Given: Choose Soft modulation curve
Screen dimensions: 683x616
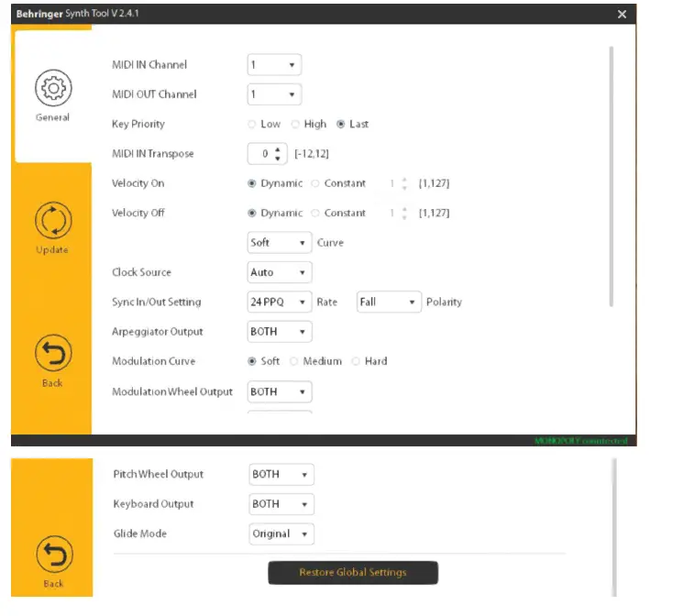Looking at the screenshot, I should point(252,361).
